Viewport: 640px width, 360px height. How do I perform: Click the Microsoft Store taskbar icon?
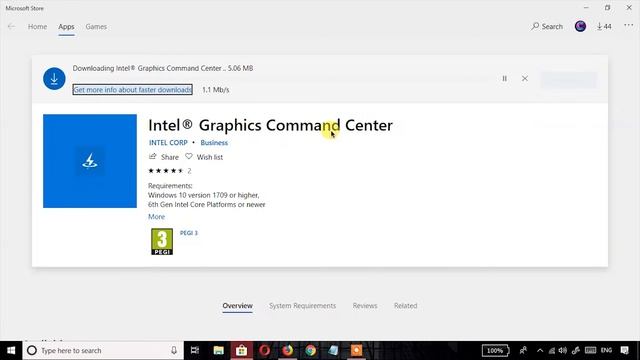[x=242, y=351]
